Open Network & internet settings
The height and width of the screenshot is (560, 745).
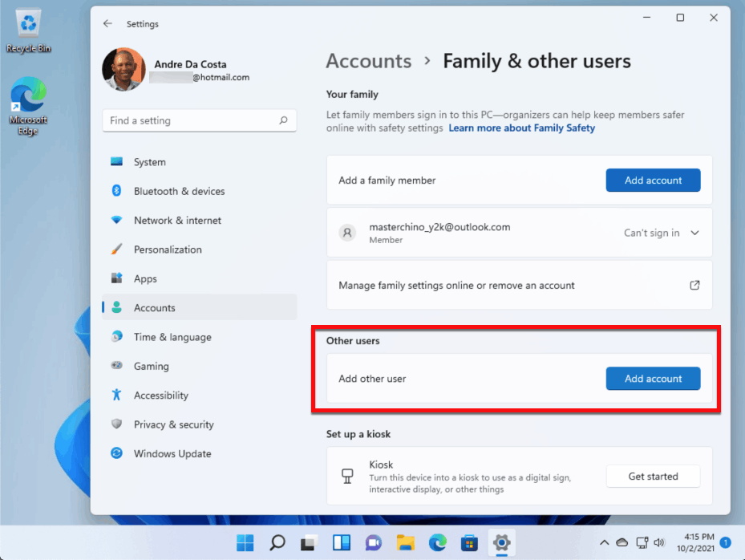pos(177,221)
